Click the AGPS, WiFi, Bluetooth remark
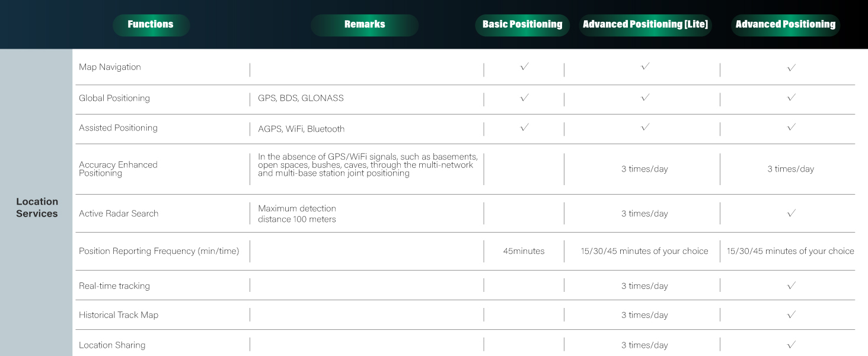This screenshot has height=356, width=868. tap(301, 129)
